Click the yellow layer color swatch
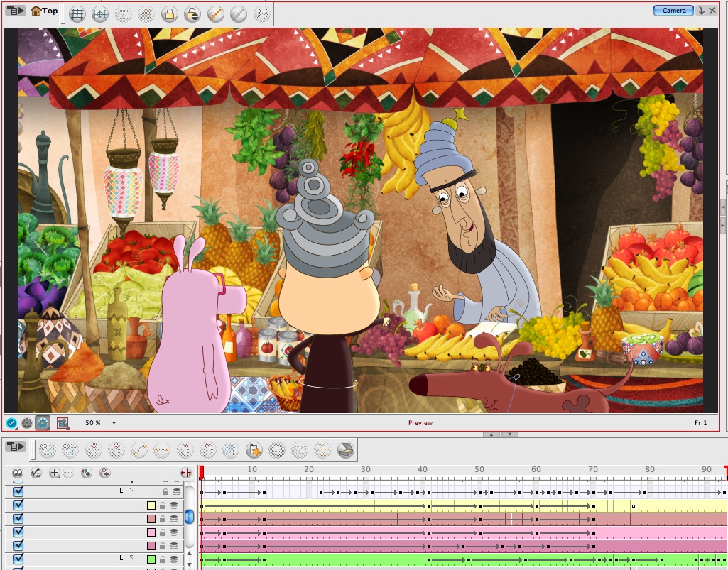Viewport: 728px width, 570px height. (151, 505)
